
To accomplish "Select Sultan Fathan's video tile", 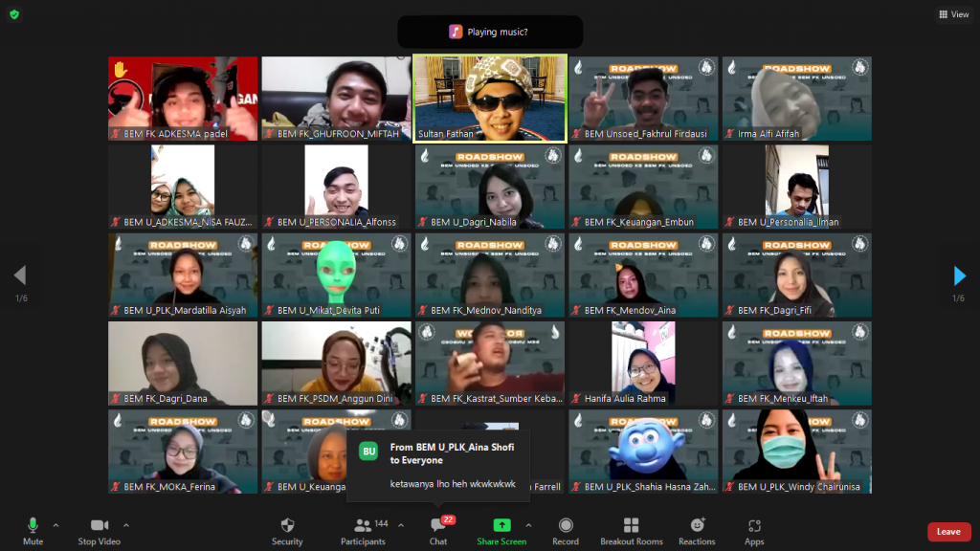I will tap(489, 99).
